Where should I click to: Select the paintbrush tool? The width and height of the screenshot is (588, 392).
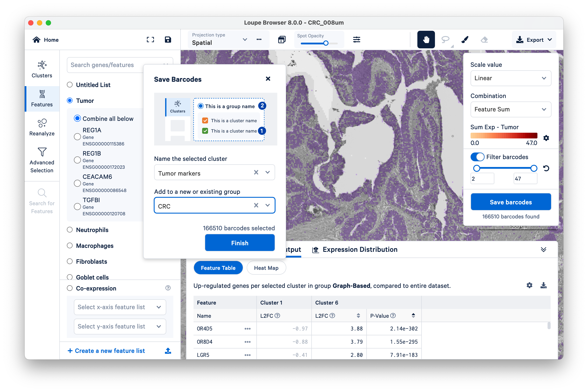465,40
